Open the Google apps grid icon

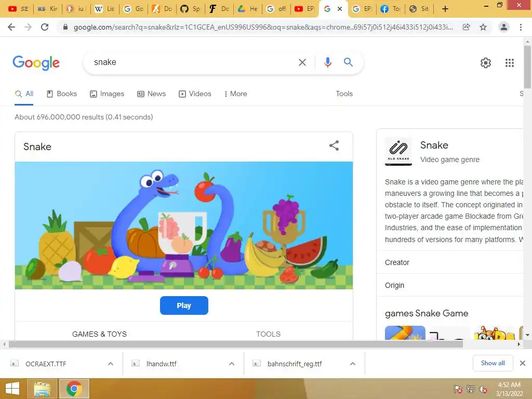(509, 63)
